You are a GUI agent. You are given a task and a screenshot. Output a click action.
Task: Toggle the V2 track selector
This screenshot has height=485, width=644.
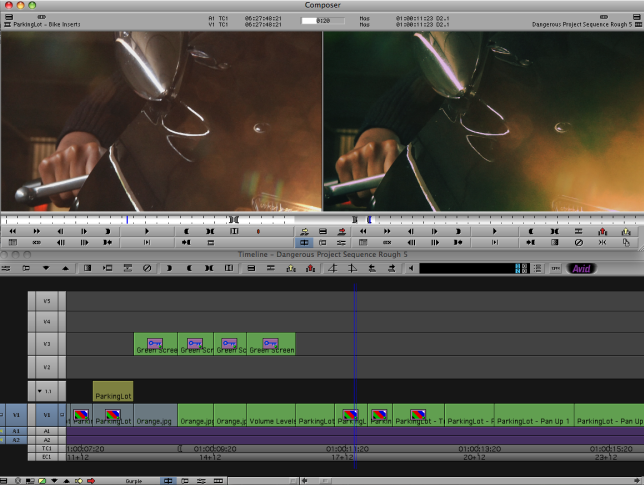tap(47, 367)
